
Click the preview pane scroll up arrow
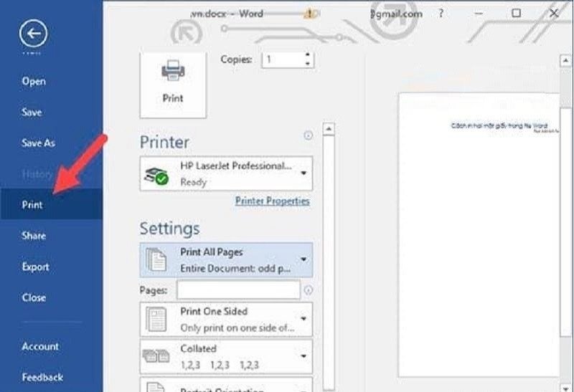point(565,60)
